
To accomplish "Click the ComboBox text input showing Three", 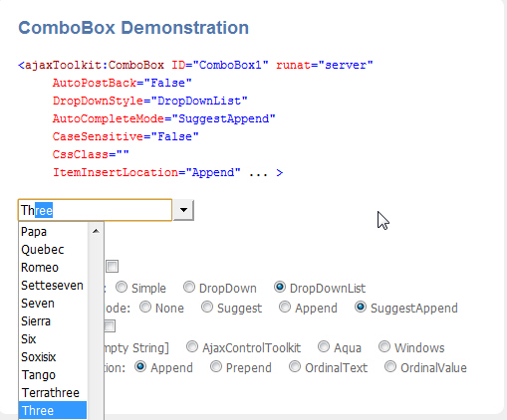I will point(95,210).
